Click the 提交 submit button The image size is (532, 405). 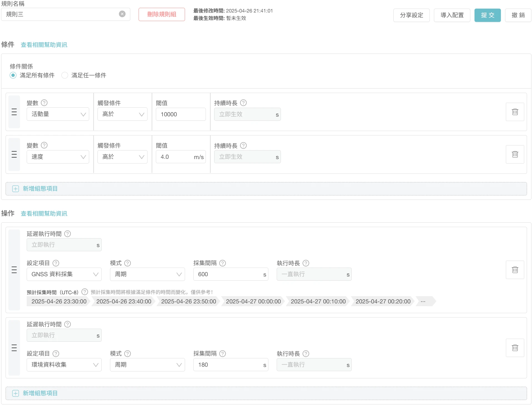pos(487,15)
